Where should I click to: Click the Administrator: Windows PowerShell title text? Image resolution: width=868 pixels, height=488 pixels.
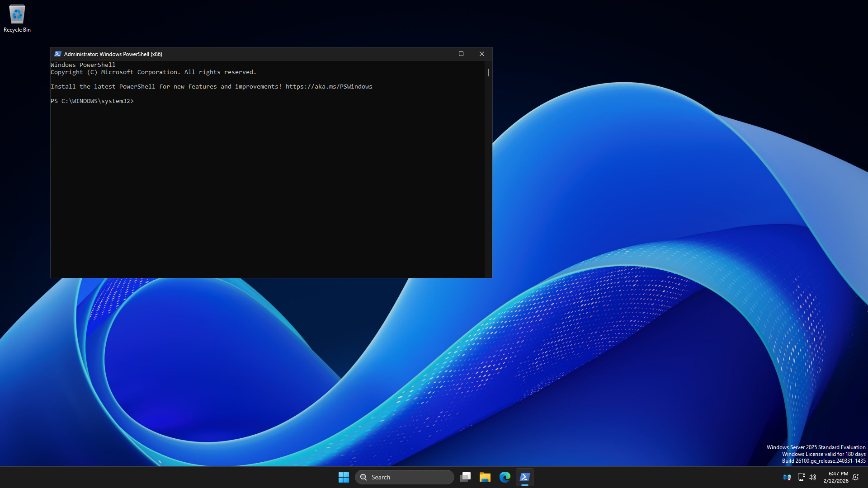(113, 54)
